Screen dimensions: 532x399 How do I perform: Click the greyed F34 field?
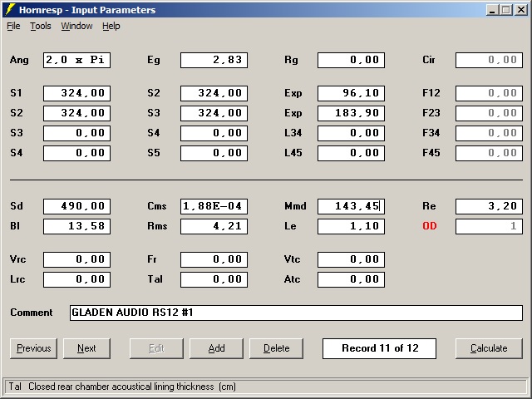(489, 133)
